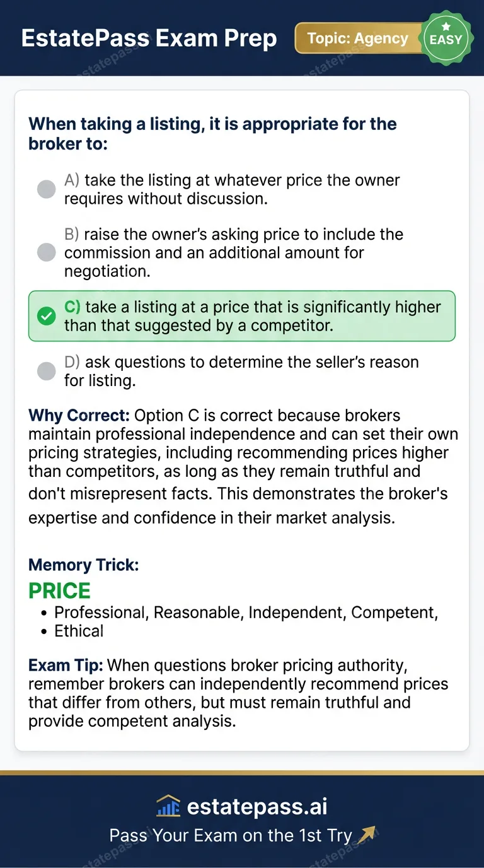This screenshot has height=868, width=484.
Task: Click the EstatePass Exam Prep logo text
Action: point(149,38)
